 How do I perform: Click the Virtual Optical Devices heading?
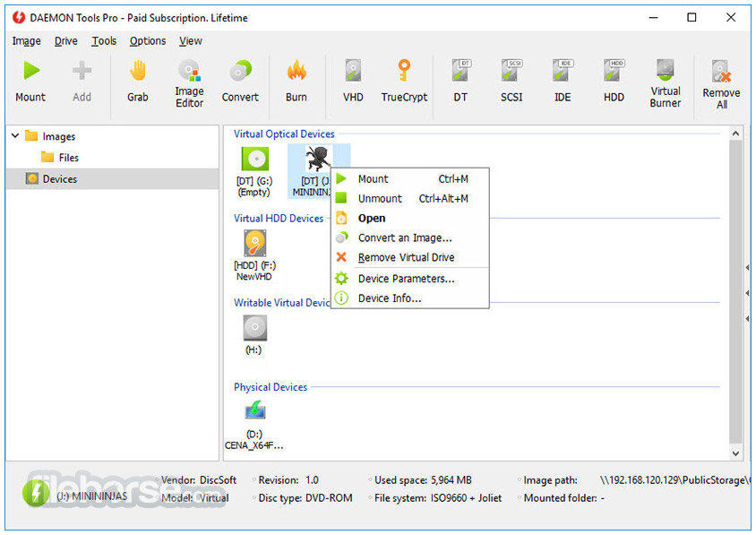point(284,134)
